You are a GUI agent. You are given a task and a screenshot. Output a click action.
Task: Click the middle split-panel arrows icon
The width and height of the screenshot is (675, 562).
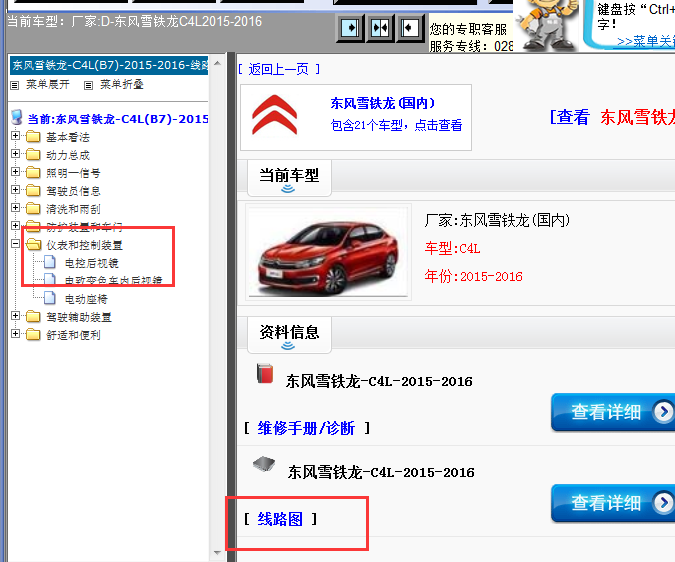[x=380, y=28]
